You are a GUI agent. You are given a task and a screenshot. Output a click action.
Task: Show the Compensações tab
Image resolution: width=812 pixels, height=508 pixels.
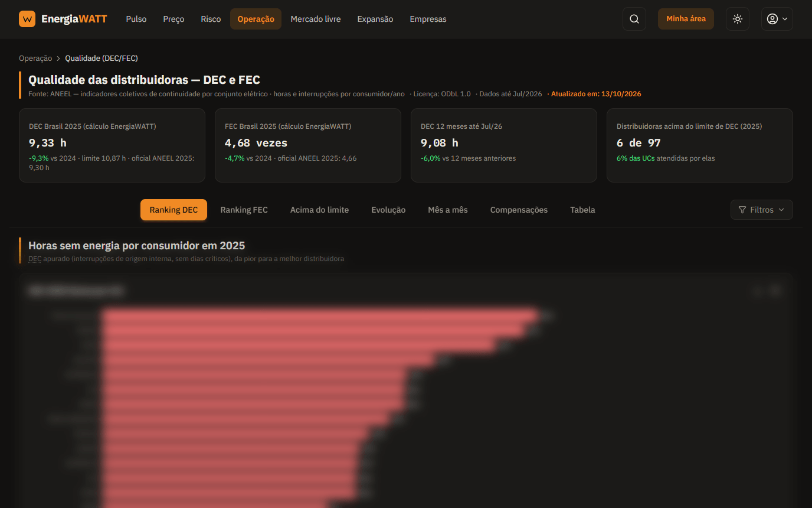pos(519,210)
